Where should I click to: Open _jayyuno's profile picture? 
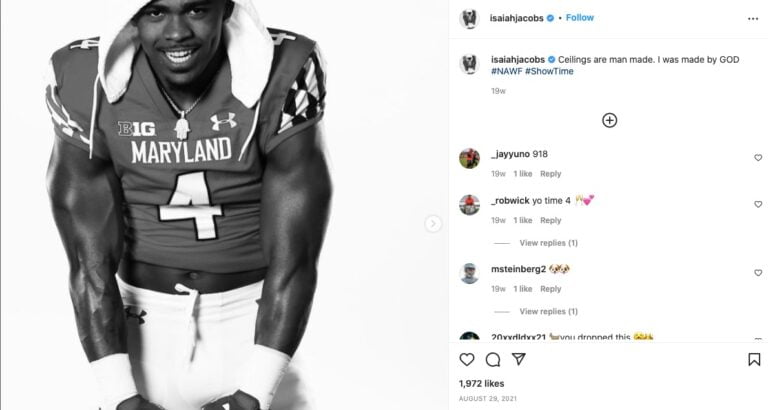coord(469,158)
